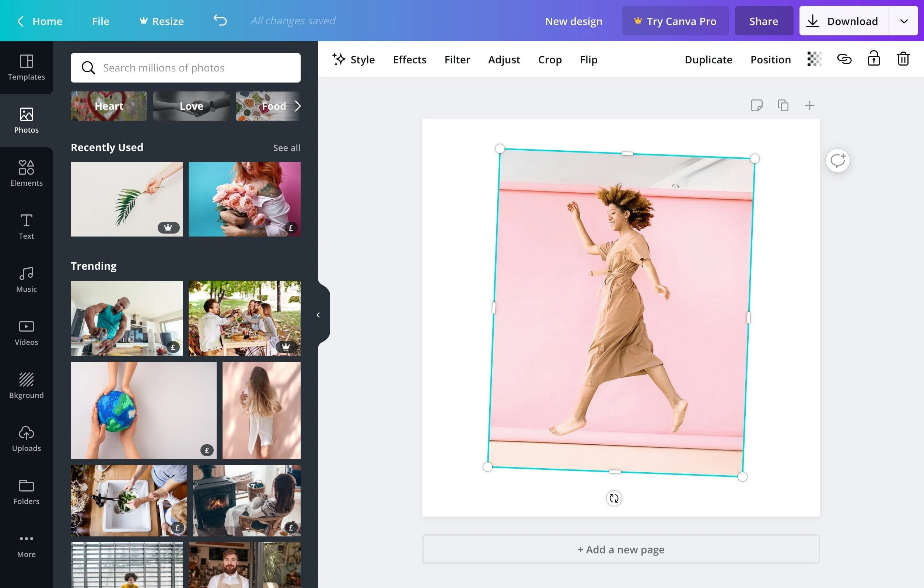Open the Resize dropdown menu
The width and height of the screenshot is (924, 588).
tap(168, 20)
